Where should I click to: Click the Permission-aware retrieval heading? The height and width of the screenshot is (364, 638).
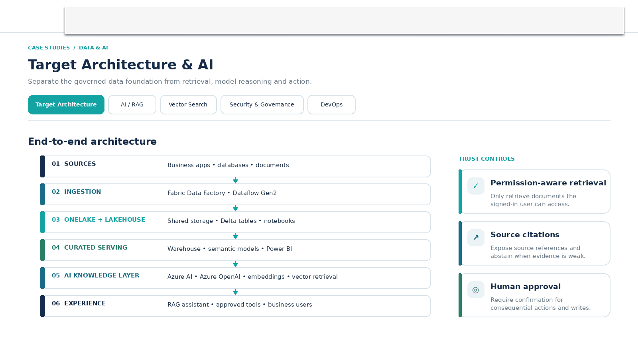coord(548,183)
